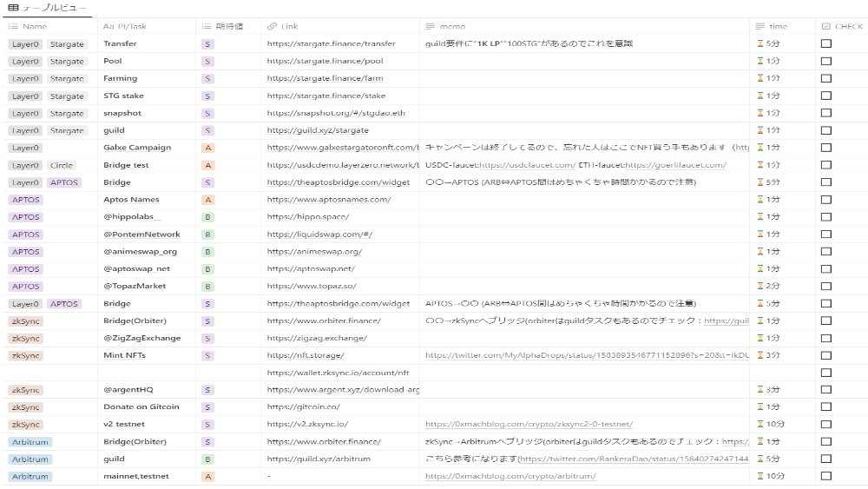
Task: Click the memo column header
Action: coord(445,26)
